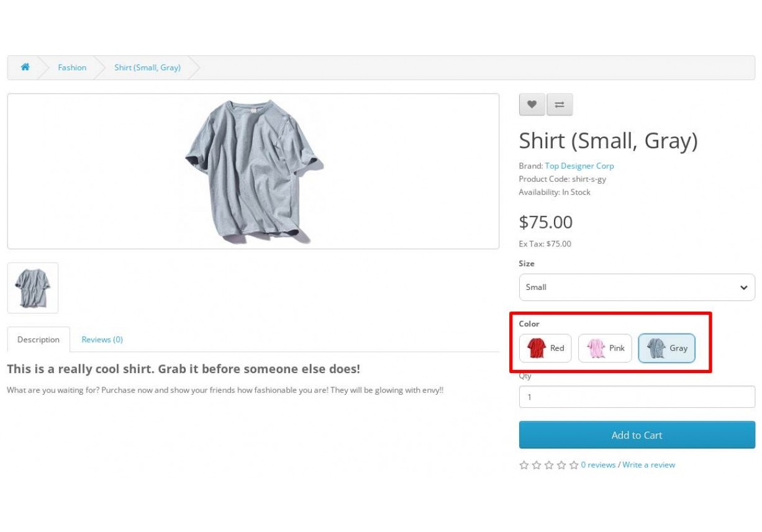
Task: Add shirt to wish list heart icon
Action: (x=532, y=104)
